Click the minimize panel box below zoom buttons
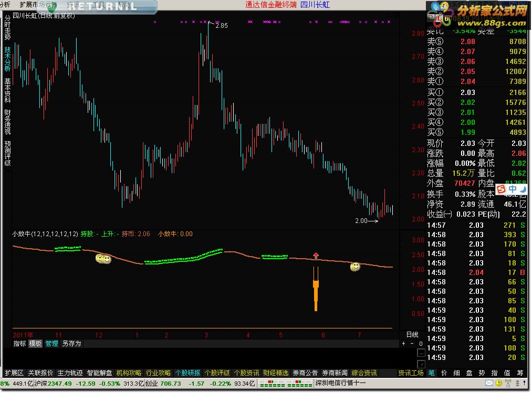This screenshot has width=532, height=393. tap(421, 353)
